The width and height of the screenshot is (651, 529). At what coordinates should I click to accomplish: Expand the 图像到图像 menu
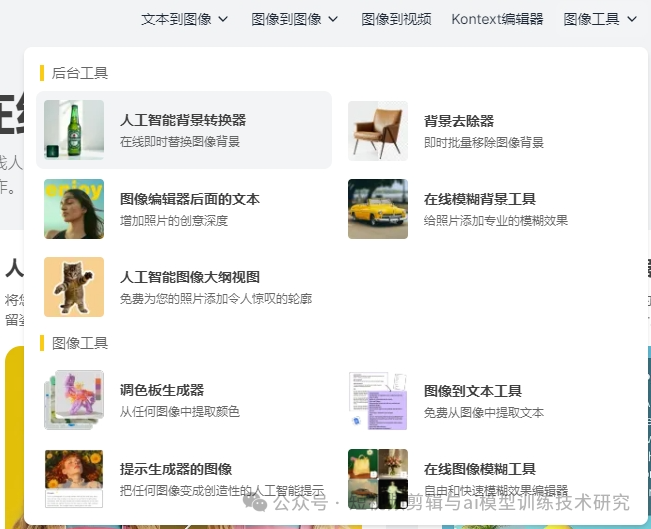click(294, 19)
